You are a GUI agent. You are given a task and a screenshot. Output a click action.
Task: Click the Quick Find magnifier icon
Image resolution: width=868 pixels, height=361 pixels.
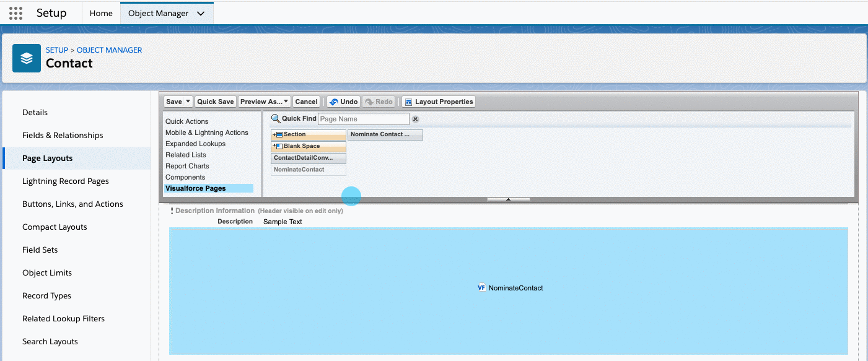pyautogui.click(x=276, y=118)
